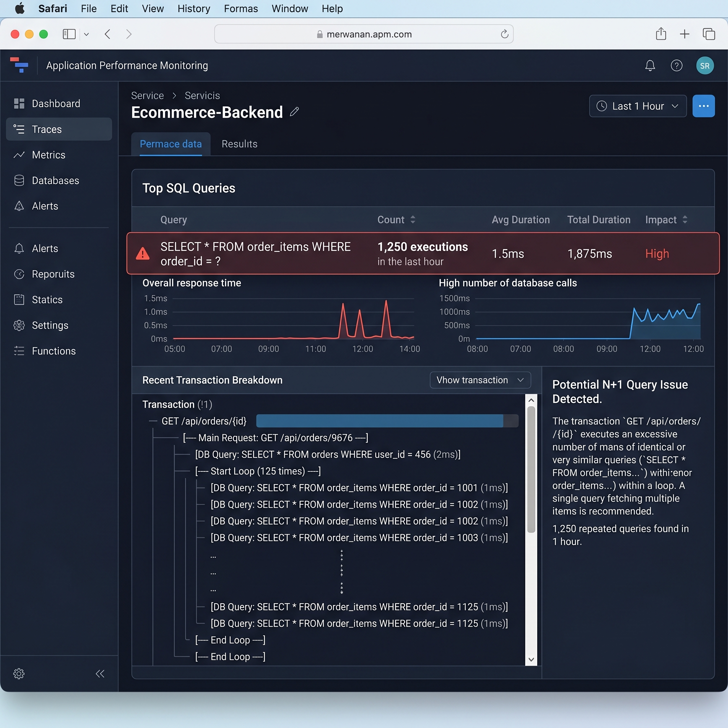Click the Safari address bar
Viewport: 728px width, 728px height.
point(364,34)
